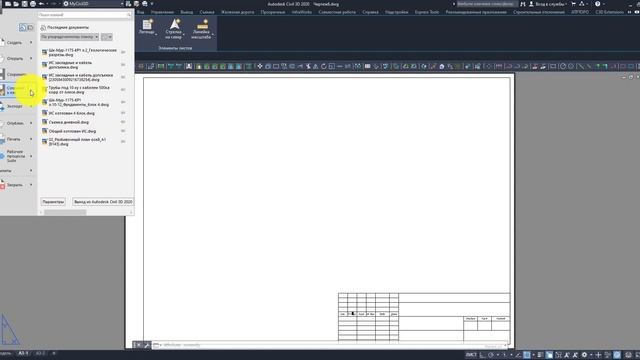Click the Help question mark icon
640x360 pixels.
598,4
